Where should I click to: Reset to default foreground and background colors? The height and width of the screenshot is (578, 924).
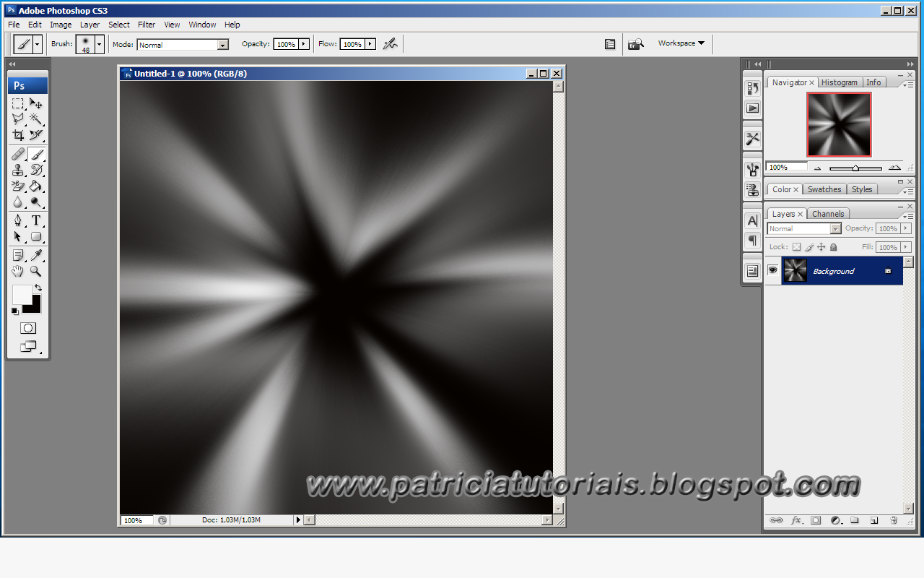coord(15,311)
